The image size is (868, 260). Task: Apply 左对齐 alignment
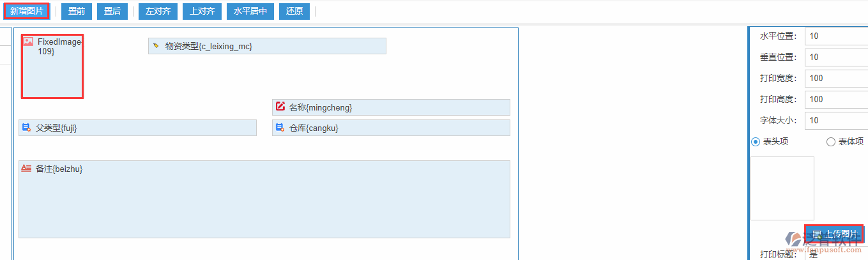point(158,11)
